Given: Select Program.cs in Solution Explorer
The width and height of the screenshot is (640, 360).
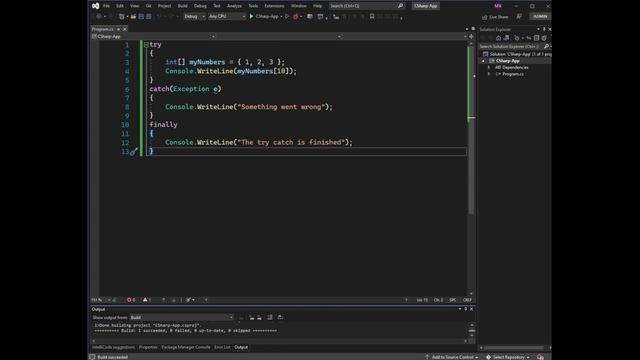Looking at the screenshot, I should click(x=513, y=74).
